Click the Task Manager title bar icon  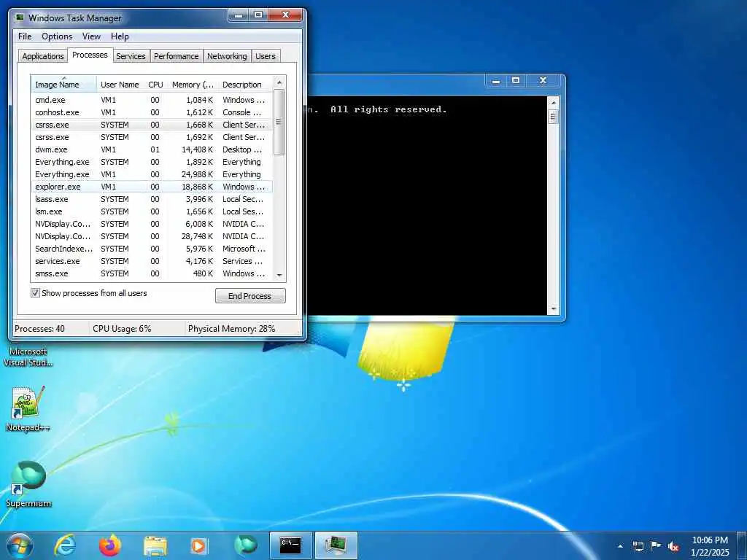[20, 17]
